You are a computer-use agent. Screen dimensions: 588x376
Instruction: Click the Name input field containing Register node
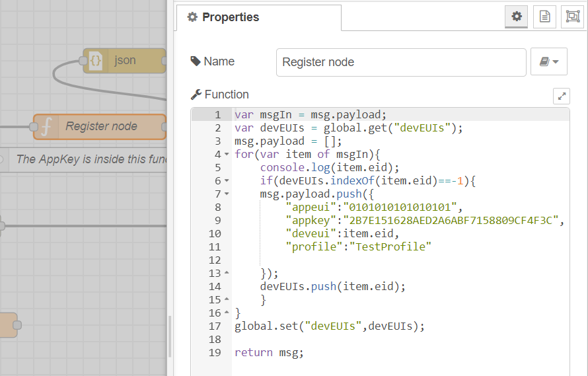point(401,62)
